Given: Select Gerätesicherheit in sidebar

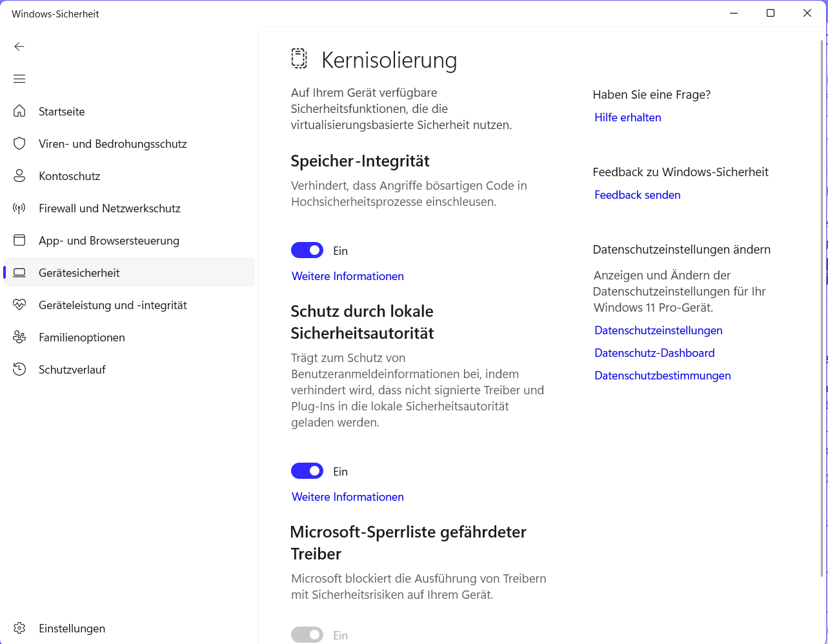Looking at the screenshot, I should click(x=129, y=272).
